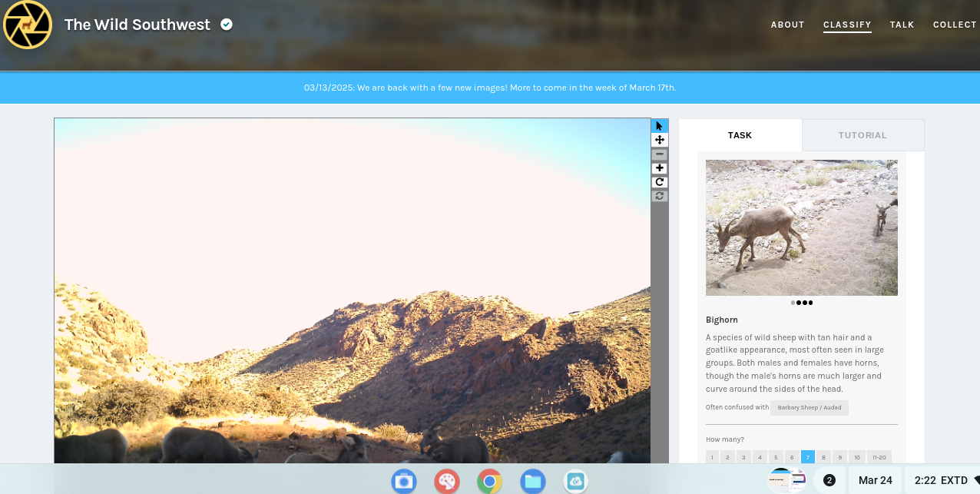The width and height of the screenshot is (980, 494).
Task: Click the Bighorn example photo
Action: point(802,227)
